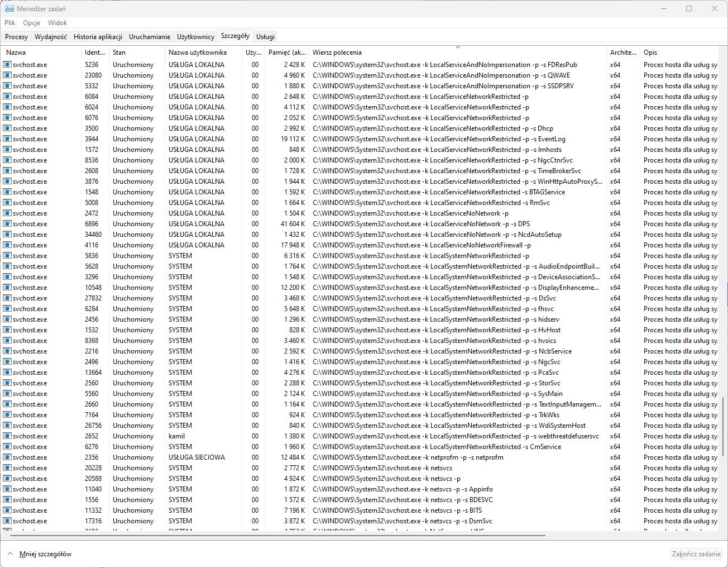Screen dimensions: 728x568
Task: Select memory value 19 112 K
Action: [293, 139]
